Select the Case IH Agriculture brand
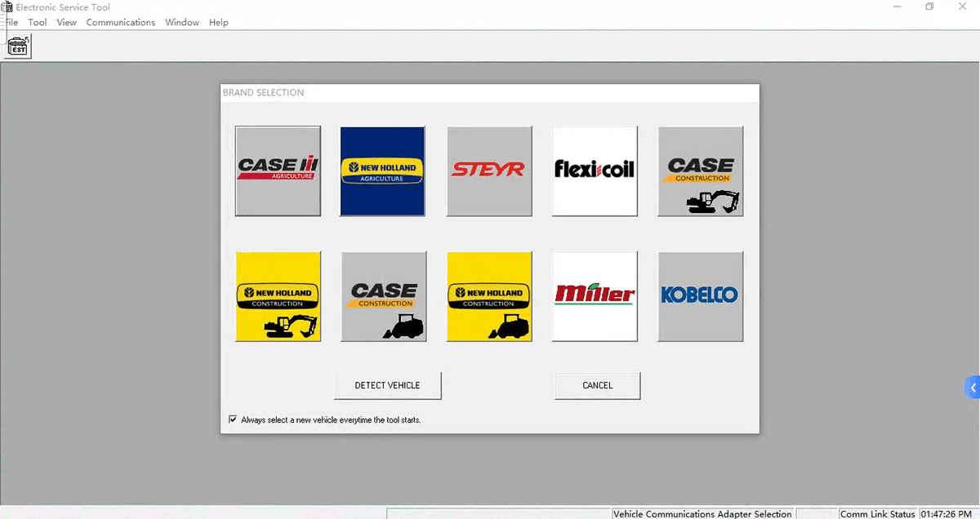Screen dimensions: 980x519 (x=278, y=171)
